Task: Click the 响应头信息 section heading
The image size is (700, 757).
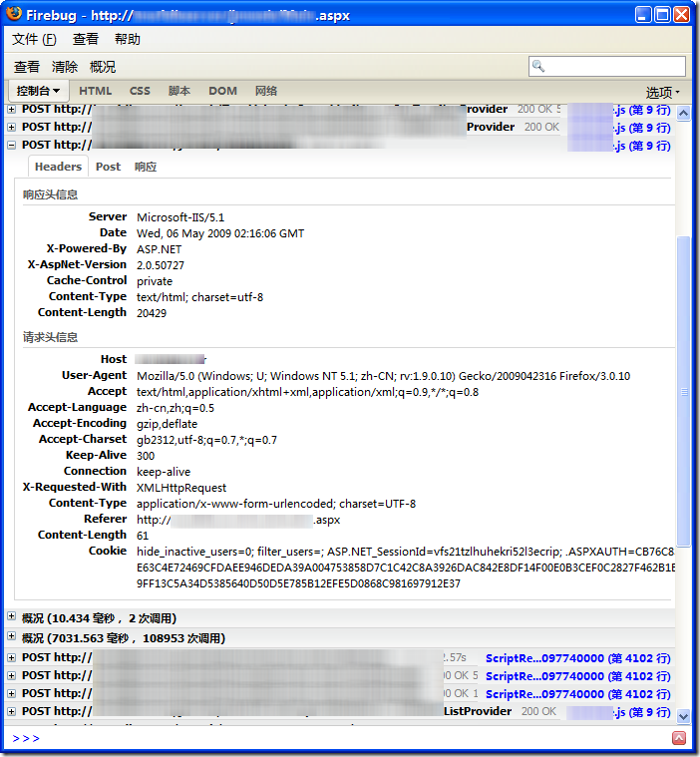Action: pos(50,194)
